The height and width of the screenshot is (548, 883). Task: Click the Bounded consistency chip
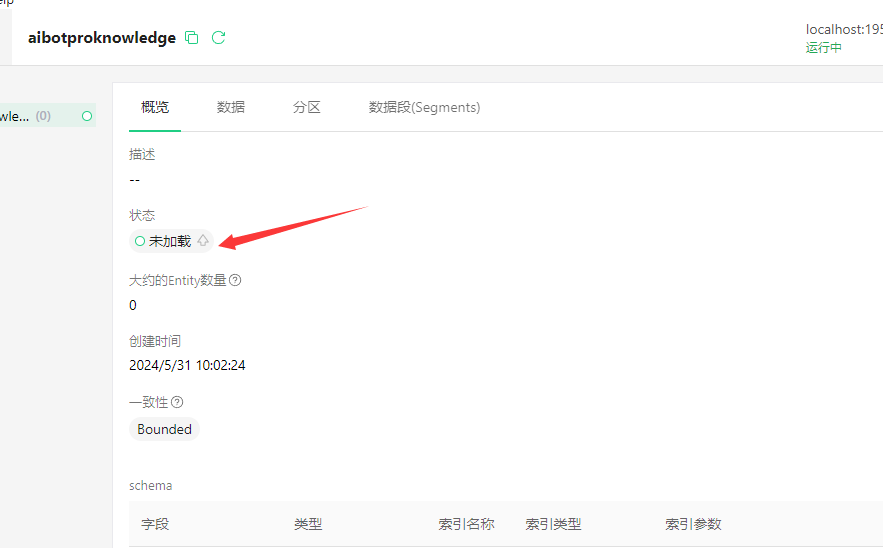164,429
